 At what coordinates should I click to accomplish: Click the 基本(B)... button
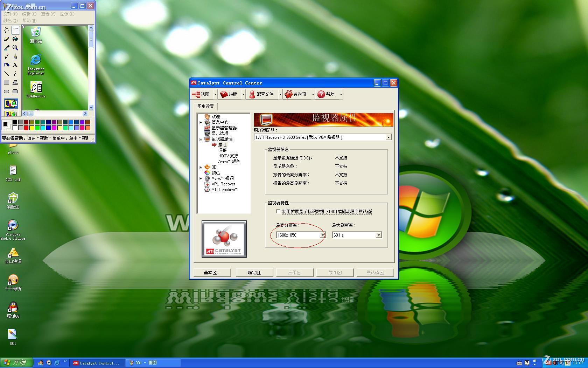[x=212, y=272]
